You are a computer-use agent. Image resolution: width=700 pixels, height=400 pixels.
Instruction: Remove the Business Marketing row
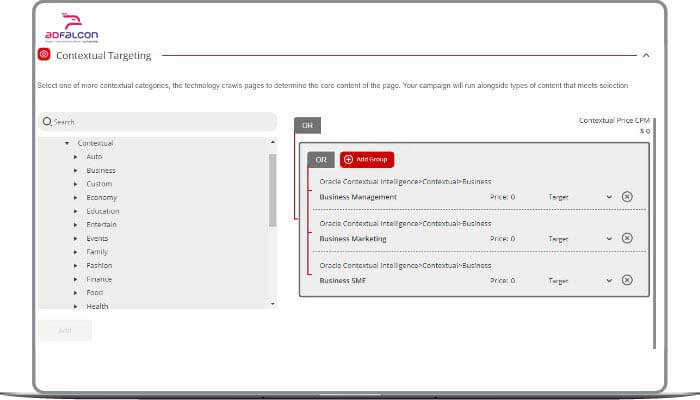627,238
